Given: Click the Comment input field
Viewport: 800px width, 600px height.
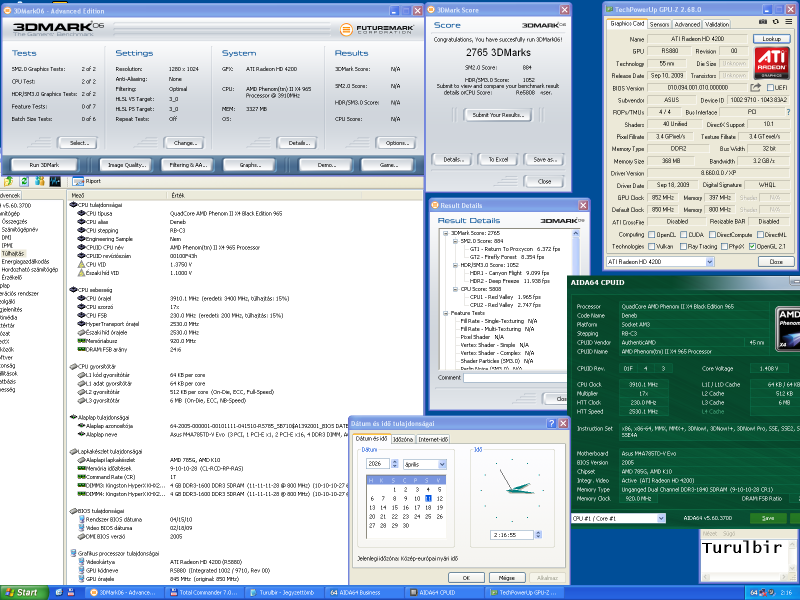Looking at the screenshot, I should coord(512,378).
